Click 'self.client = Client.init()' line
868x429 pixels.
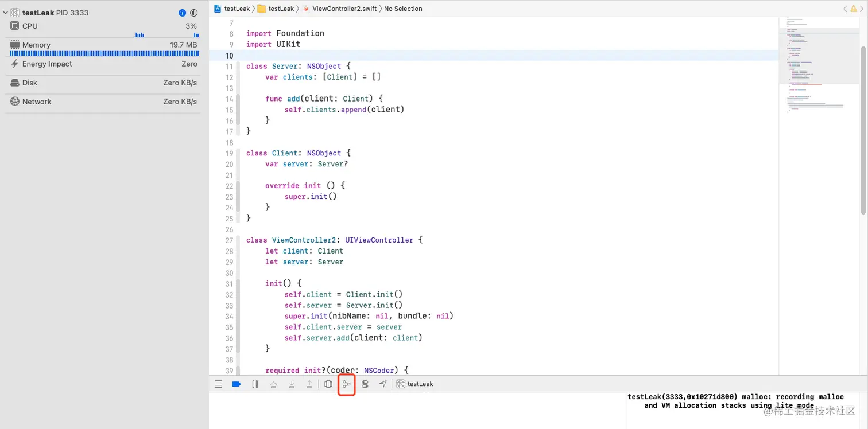(343, 295)
